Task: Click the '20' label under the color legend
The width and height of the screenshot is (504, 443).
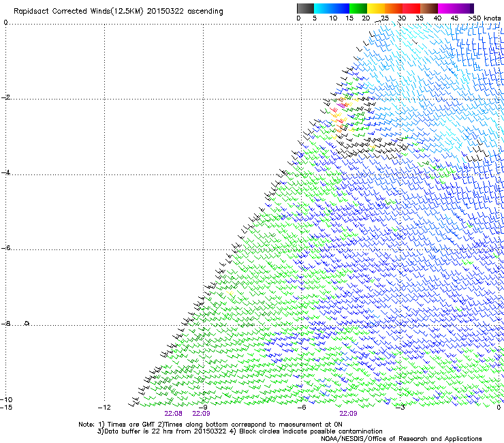Action: [x=366, y=18]
